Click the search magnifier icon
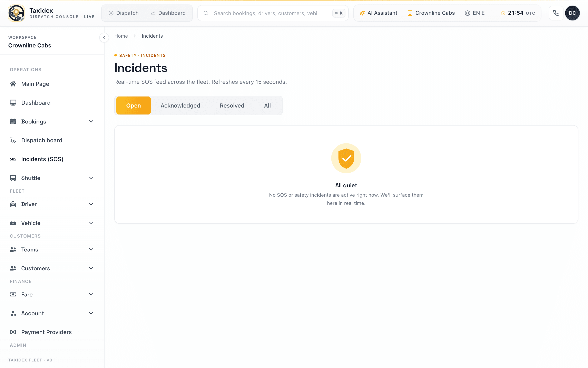Viewport: 588px width, 368px height. [x=206, y=13]
